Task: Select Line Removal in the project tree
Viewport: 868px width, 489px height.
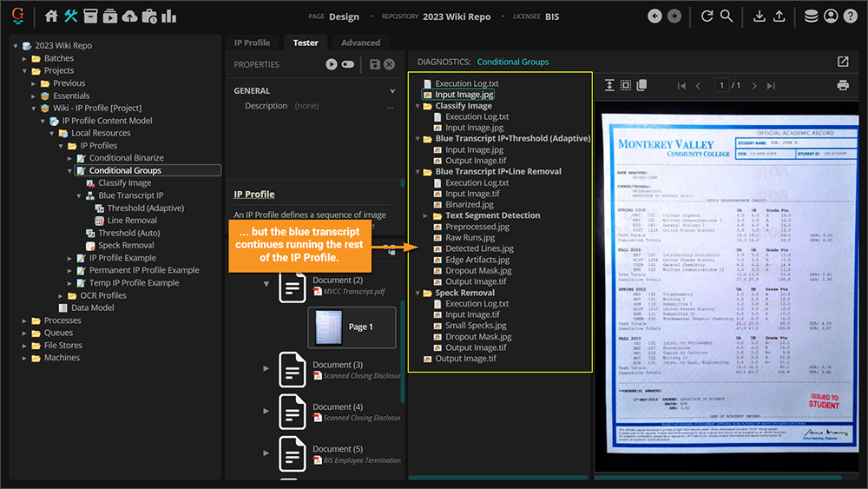Action: [131, 221]
